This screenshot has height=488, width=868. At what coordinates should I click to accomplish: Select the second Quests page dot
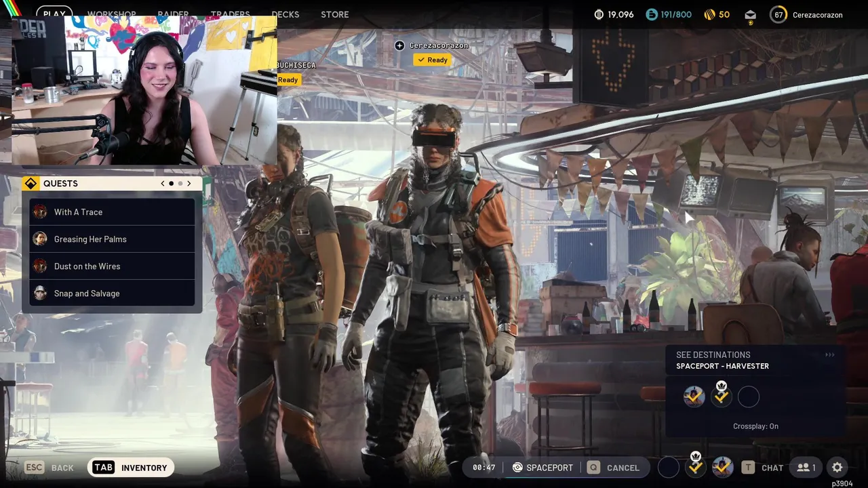180,184
